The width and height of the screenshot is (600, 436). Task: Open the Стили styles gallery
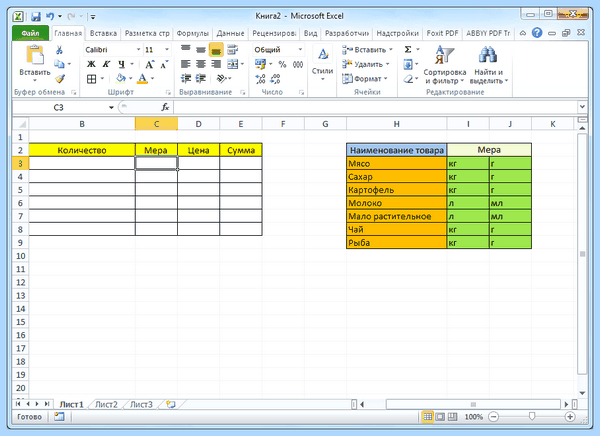click(x=322, y=62)
